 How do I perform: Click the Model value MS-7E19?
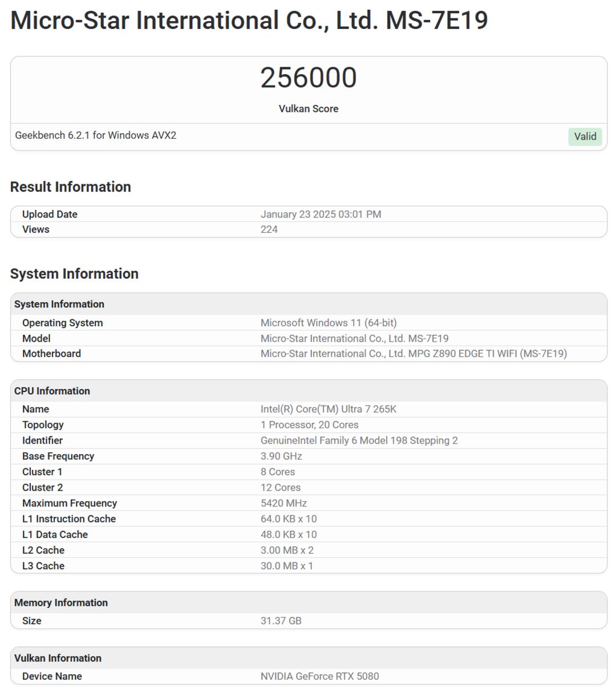(355, 338)
